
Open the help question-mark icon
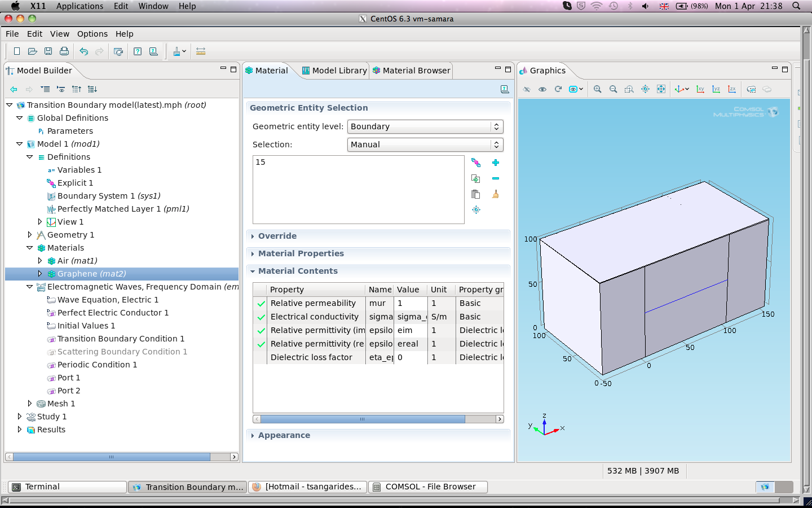point(138,51)
